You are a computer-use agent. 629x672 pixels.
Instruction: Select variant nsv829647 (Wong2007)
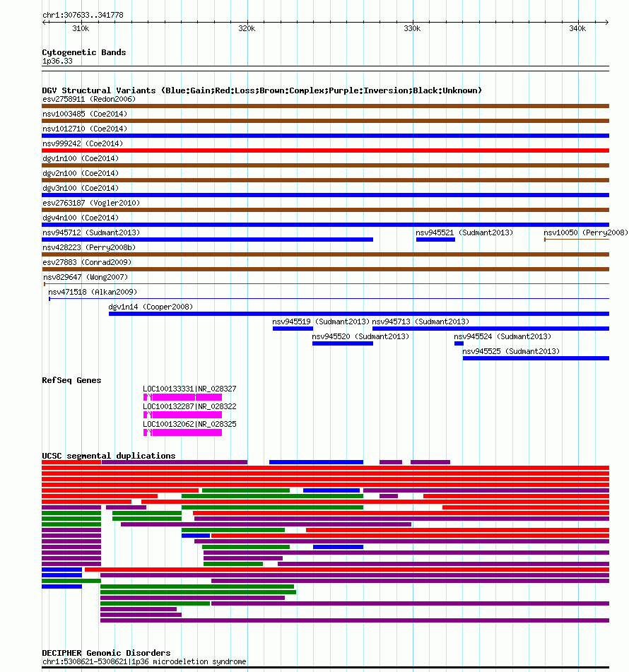click(x=86, y=277)
